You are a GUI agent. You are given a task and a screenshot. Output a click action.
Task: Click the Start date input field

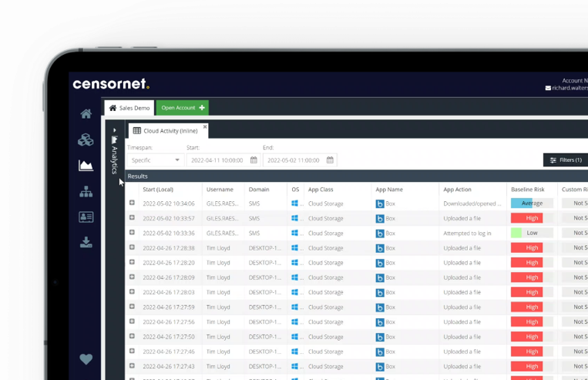217,160
